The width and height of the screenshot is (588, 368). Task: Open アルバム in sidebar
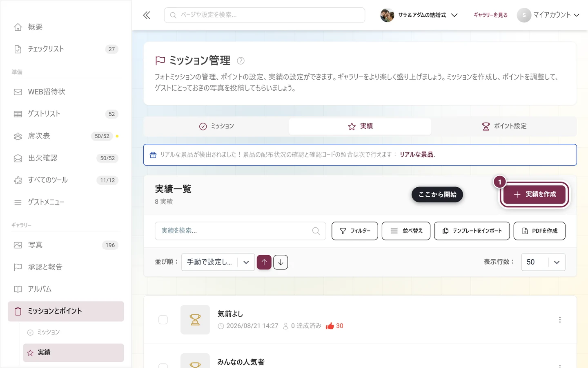[x=66, y=289]
